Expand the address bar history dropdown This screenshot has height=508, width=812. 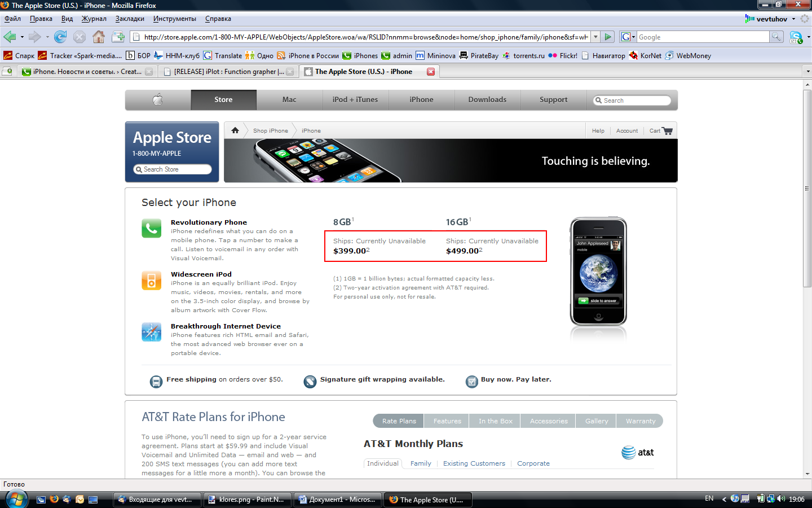(595, 37)
